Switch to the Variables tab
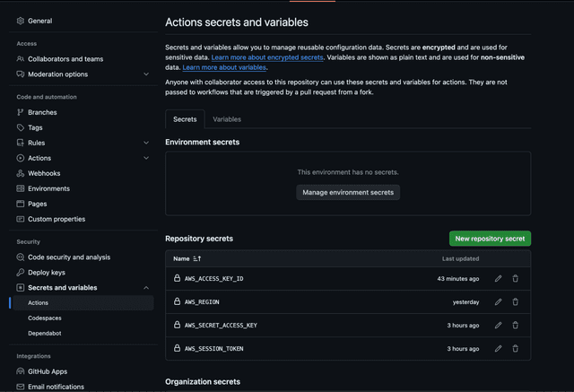Screen dimensions: 574x392 coord(227,119)
